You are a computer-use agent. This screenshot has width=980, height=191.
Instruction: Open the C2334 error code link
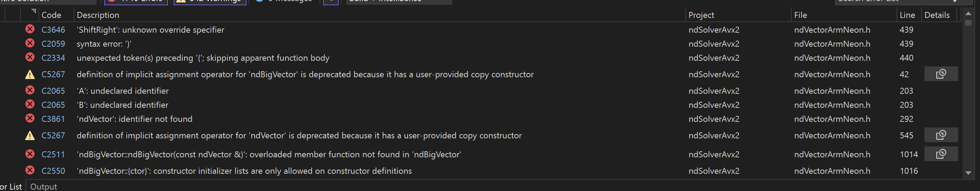pyautogui.click(x=53, y=58)
